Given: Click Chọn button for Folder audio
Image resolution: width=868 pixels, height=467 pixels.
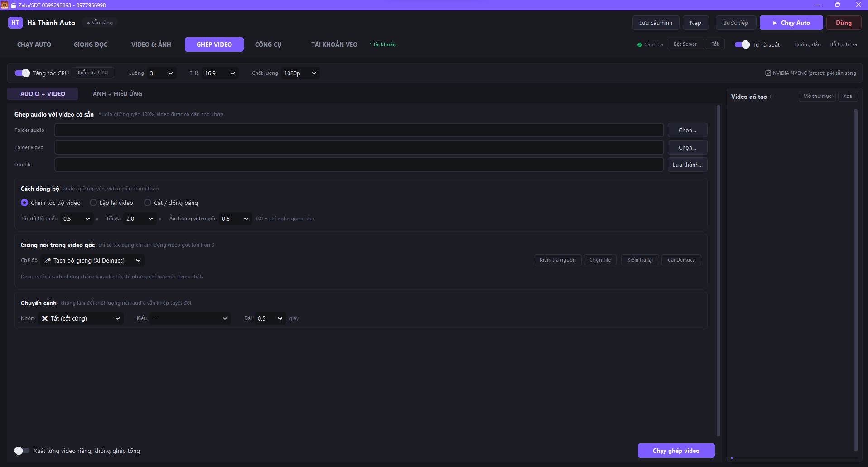Looking at the screenshot, I should tap(687, 130).
